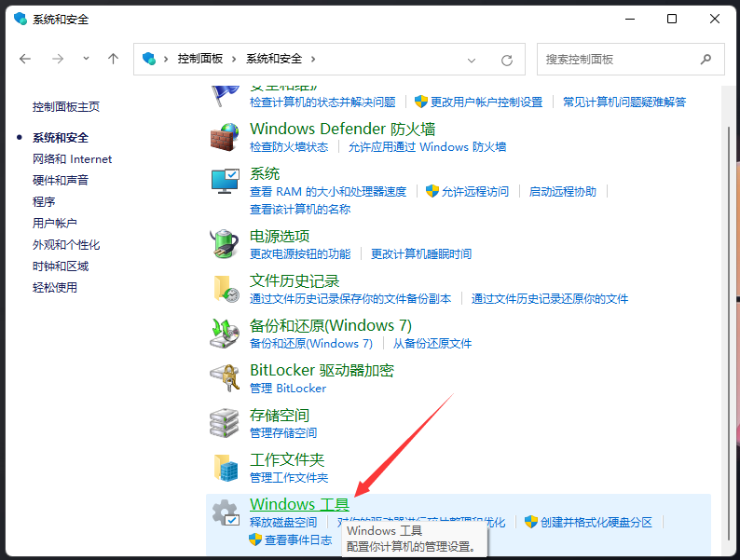Open the 更改计算机睡眠时间 link

[x=421, y=254]
